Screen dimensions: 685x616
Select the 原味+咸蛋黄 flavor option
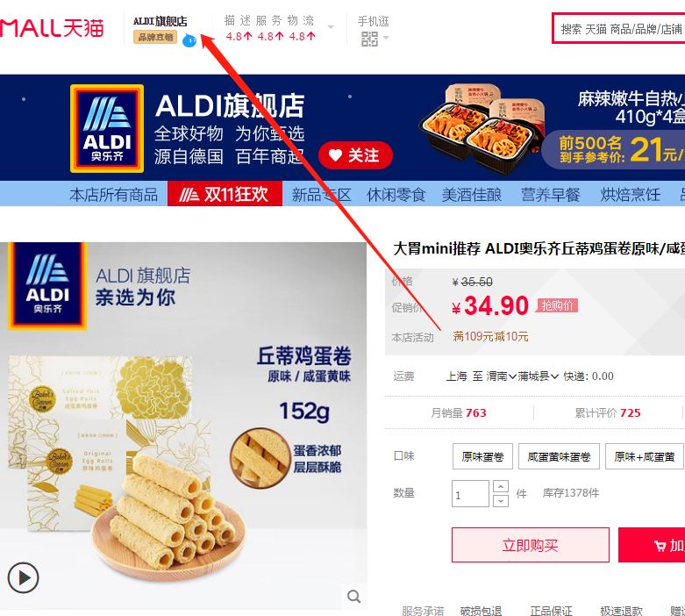[645, 456]
